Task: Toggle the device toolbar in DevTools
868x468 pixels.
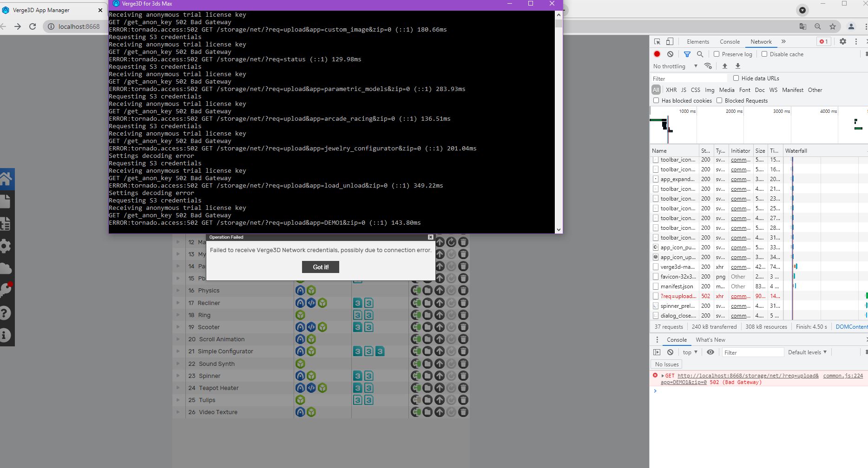Action: [670, 41]
